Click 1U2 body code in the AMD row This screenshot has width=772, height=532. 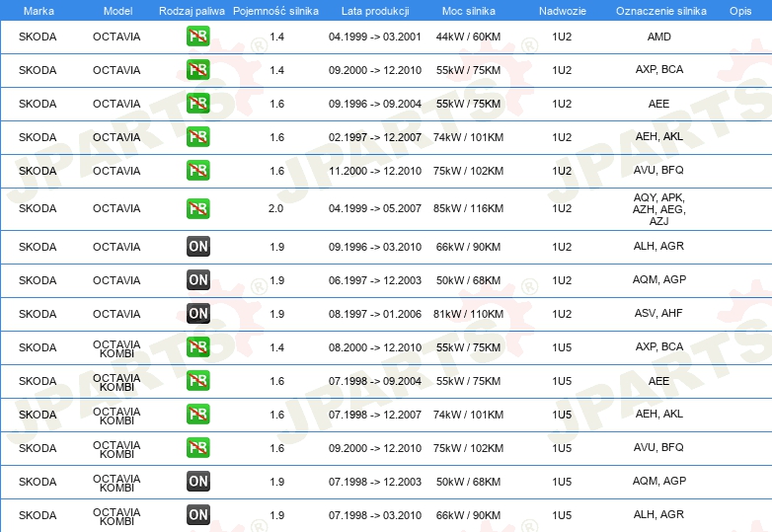point(562,37)
